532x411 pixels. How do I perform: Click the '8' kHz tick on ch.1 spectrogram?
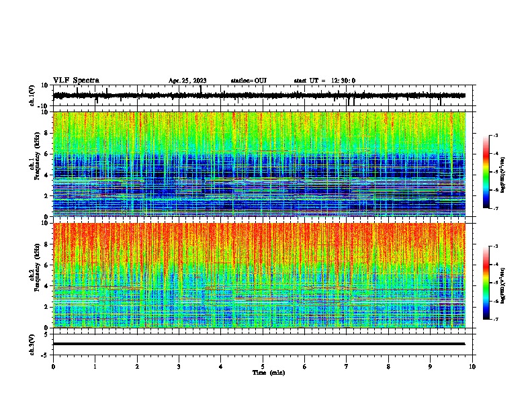(46, 133)
